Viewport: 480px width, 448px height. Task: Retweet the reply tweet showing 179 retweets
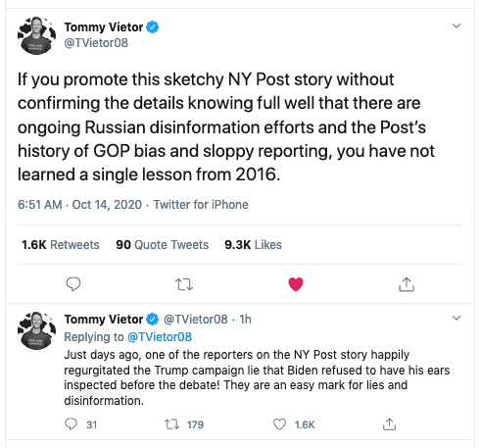pos(171,424)
